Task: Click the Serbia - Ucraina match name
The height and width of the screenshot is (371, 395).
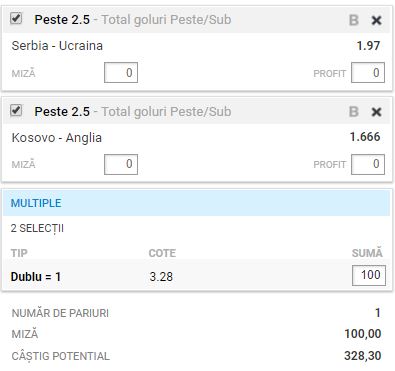Action: (57, 46)
